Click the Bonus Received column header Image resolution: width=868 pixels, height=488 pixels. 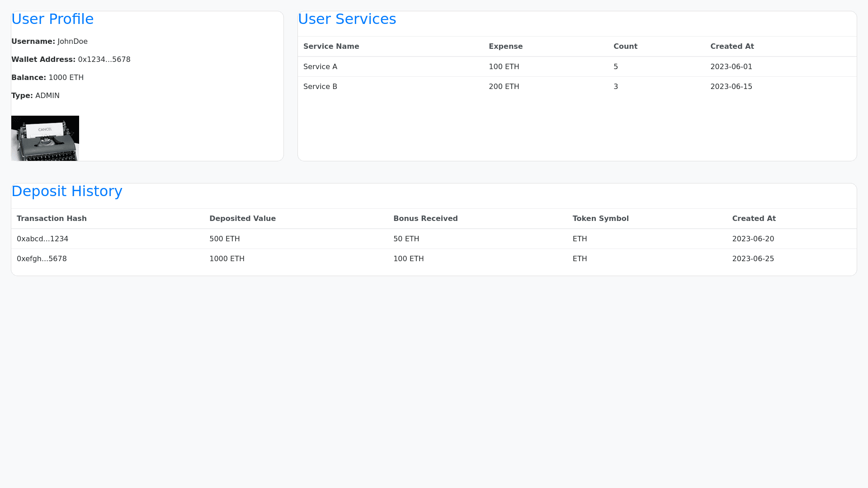(x=425, y=219)
